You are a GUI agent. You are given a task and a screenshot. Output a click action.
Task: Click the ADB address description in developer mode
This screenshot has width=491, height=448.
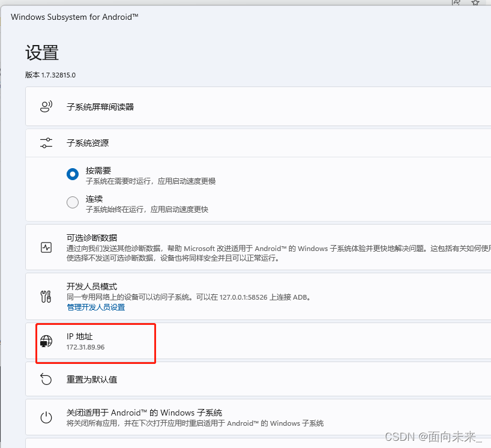coord(189,297)
